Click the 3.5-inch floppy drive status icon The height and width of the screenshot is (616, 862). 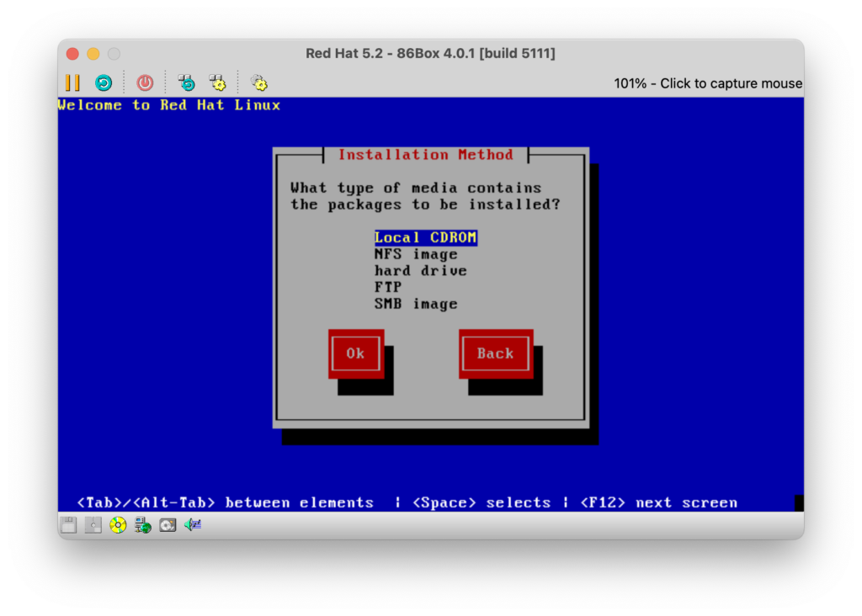pyautogui.click(x=69, y=525)
